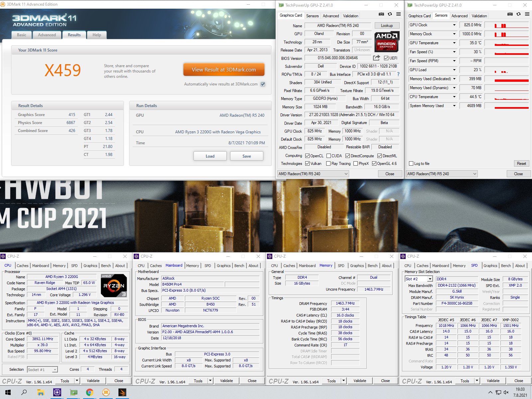532x399 pixels.
Task: Click Lookup button in GPU-Z
Action: click(387, 26)
